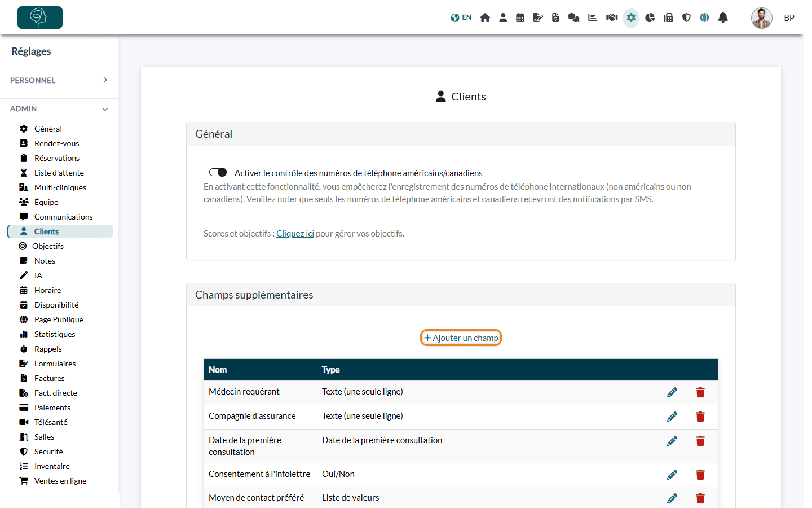Select the Oui/Non type cell
The image size is (812, 508).
[338, 474]
